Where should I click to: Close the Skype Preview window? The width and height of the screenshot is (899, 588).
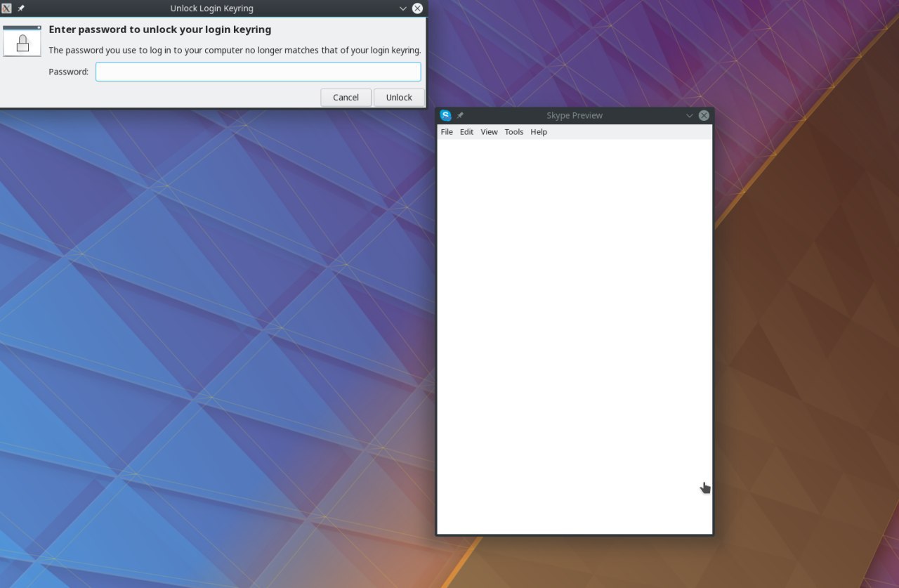tap(704, 115)
